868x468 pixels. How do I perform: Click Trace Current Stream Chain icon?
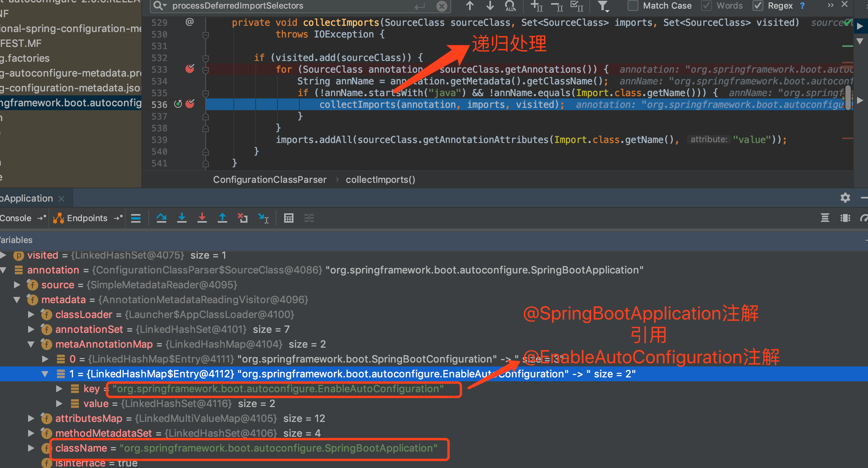click(309, 218)
